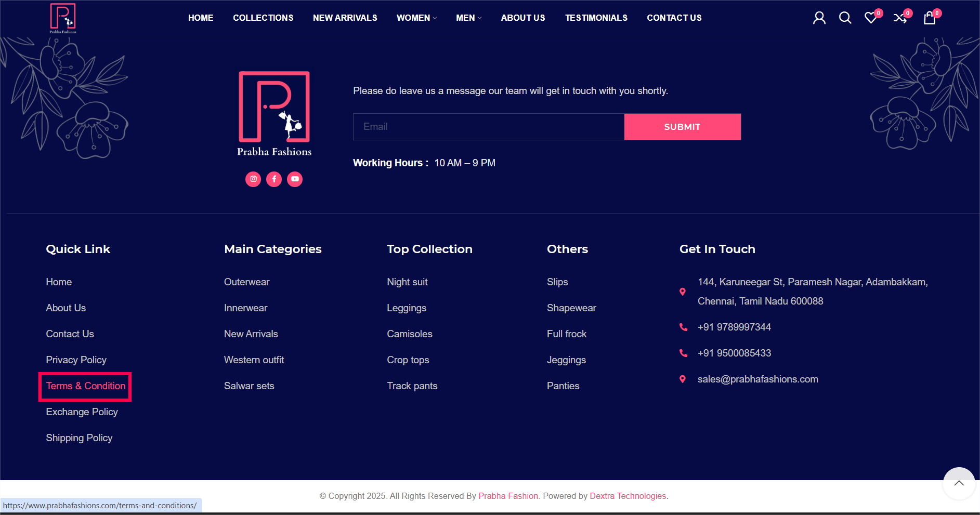Click the large Prabha Fashions footer logo
This screenshot has height=515, width=980.
(275, 114)
